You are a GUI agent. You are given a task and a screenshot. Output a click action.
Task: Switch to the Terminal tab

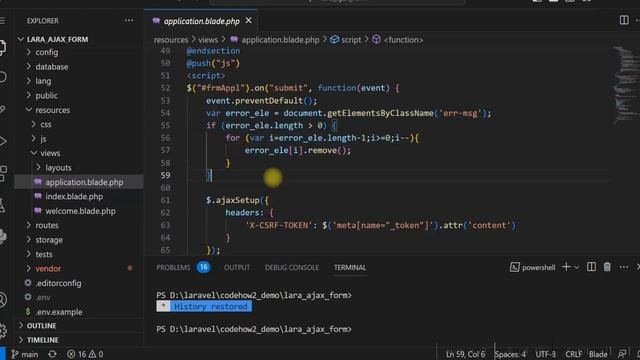point(350,267)
